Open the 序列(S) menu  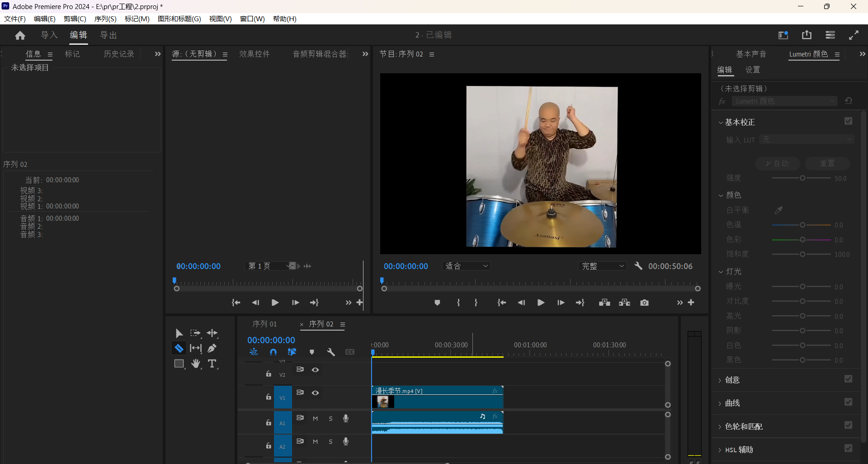tap(105, 19)
